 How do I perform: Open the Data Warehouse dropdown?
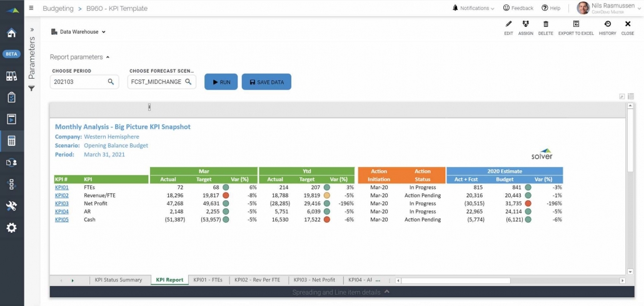pos(78,32)
